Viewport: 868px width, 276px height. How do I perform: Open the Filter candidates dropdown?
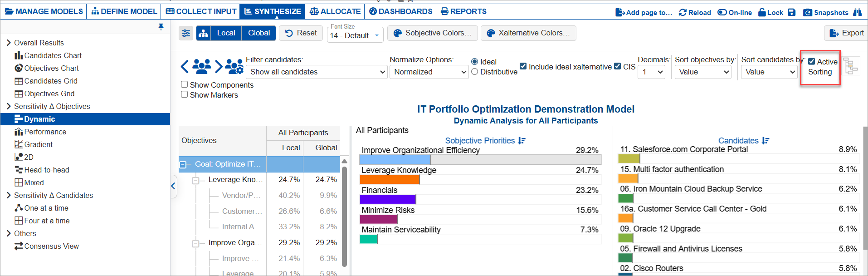(317, 72)
